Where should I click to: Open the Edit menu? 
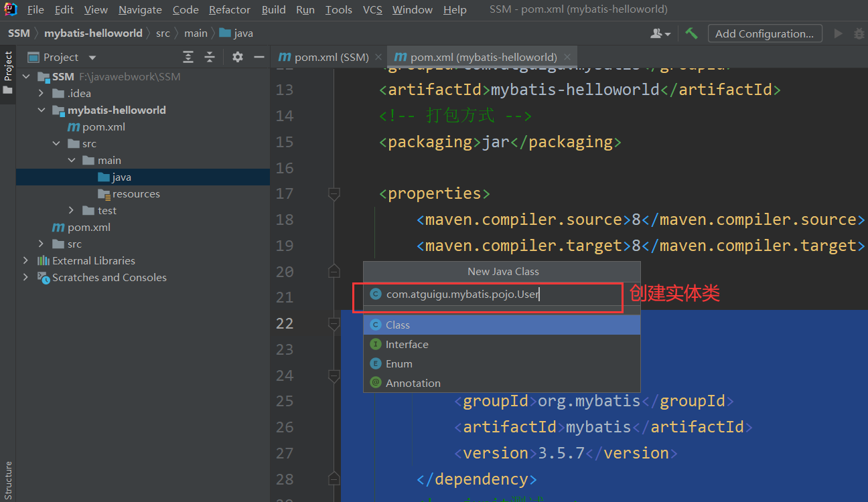[64, 9]
